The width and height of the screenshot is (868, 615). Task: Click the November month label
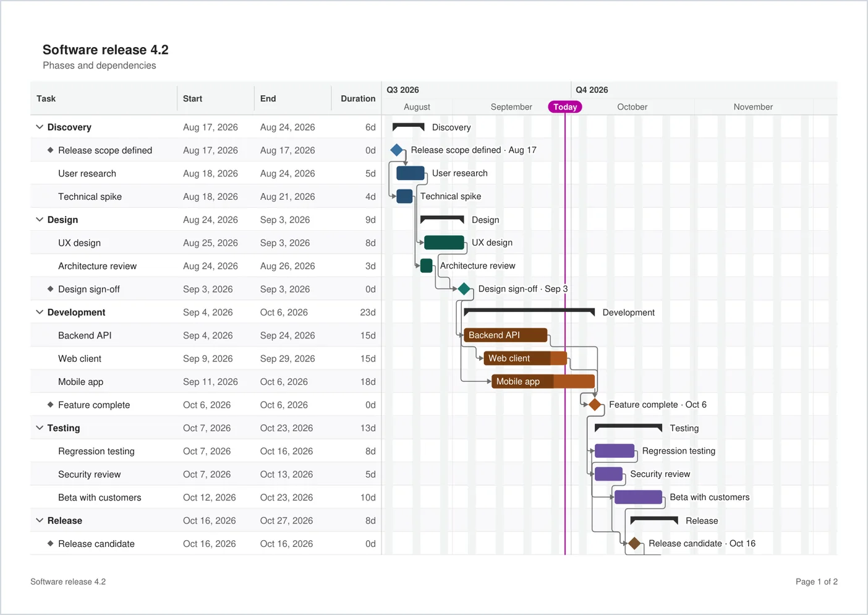pos(753,107)
